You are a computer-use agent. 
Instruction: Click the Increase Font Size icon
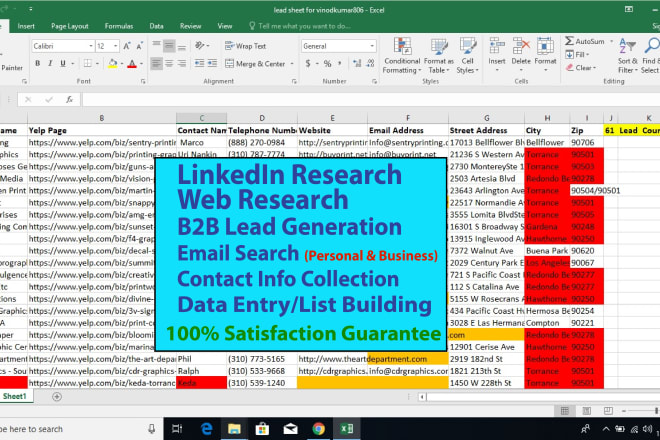(x=127, y=46)
